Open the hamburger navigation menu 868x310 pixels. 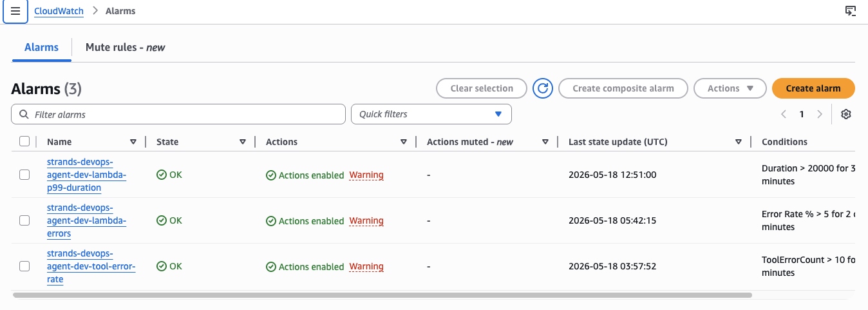point(15,11)
